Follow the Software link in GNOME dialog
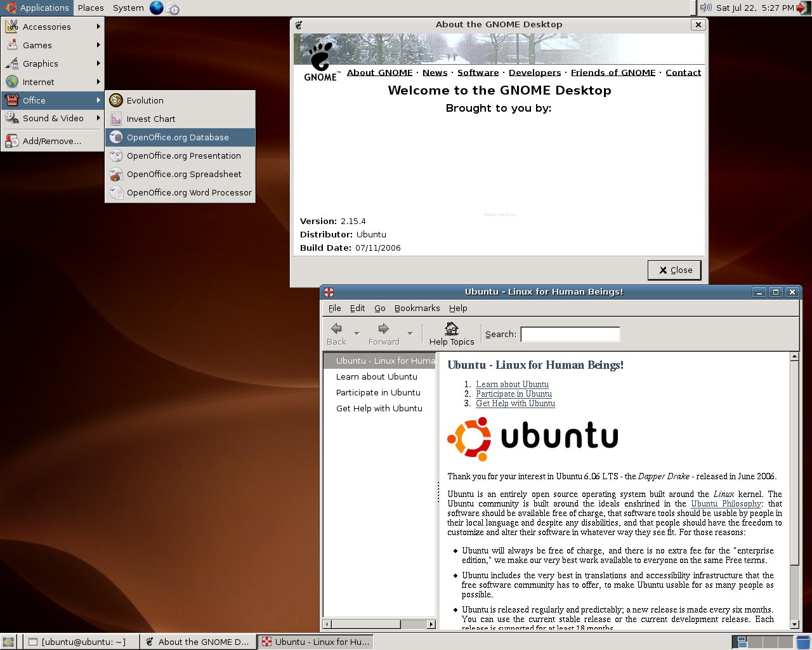The image size is (812, 650). (x=478, y=72)
